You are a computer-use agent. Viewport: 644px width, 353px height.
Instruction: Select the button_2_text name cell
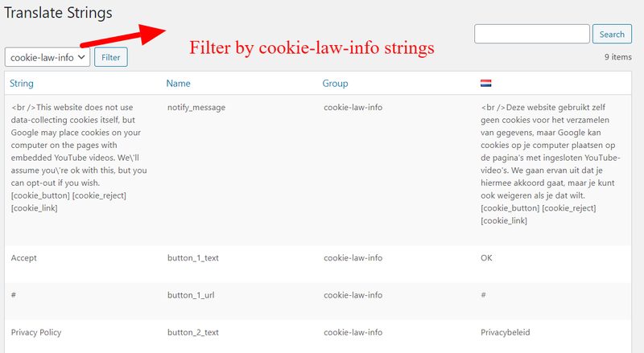tap(193, 332)
